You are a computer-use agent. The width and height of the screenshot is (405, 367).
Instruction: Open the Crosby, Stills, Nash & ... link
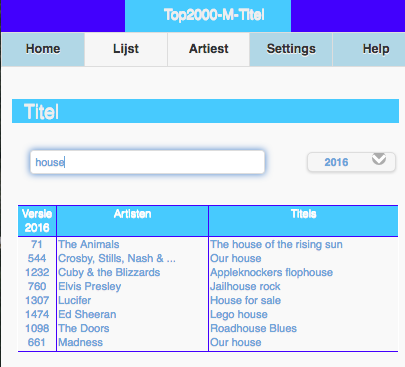coord(117,258)
